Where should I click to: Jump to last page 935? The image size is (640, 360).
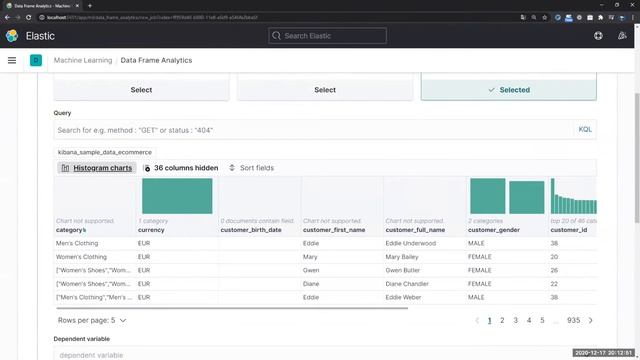[573, 320]
